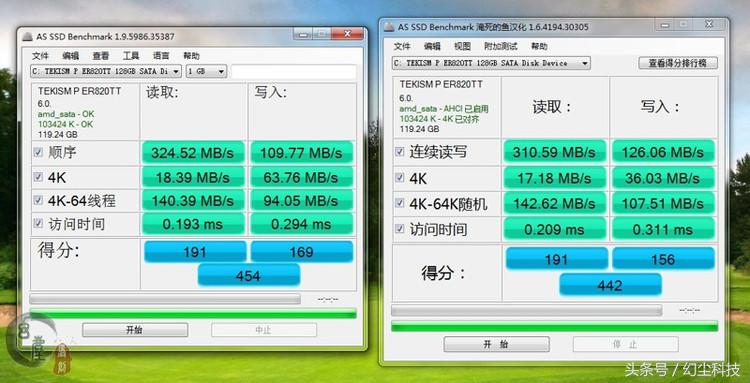Viewport: 750px width, 383px height.
Task: Open 编辑 menu in left benchmark window
Action: coord(70,56)
